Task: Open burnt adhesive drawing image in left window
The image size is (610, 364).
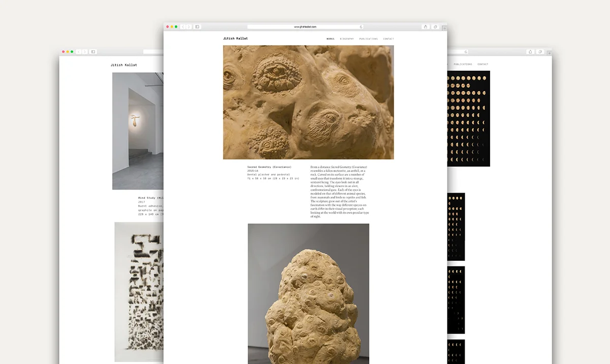Action: coord(139,292)
